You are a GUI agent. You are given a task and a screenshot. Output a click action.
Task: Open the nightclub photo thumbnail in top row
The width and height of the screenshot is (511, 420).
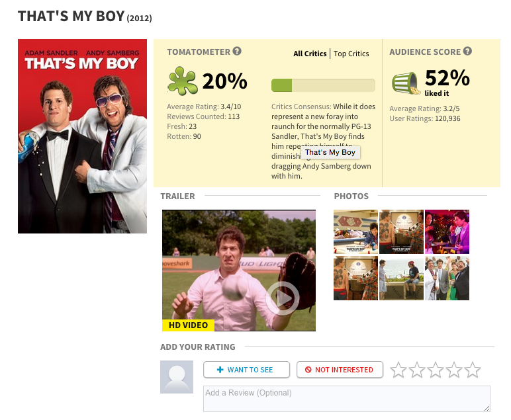coord(447,231)
